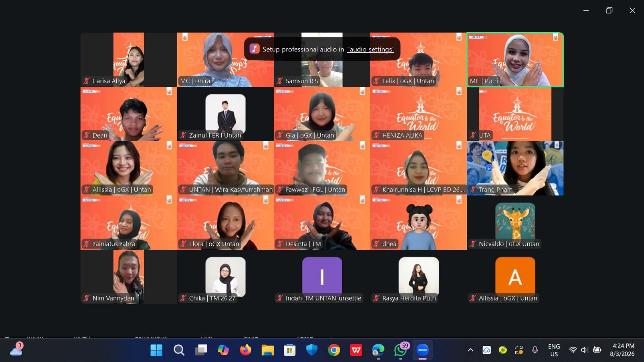This screenshot has width=644, height=362.
Task: Open Nicvaldo's giraffe profile picture tile
Action: [515, 221]
